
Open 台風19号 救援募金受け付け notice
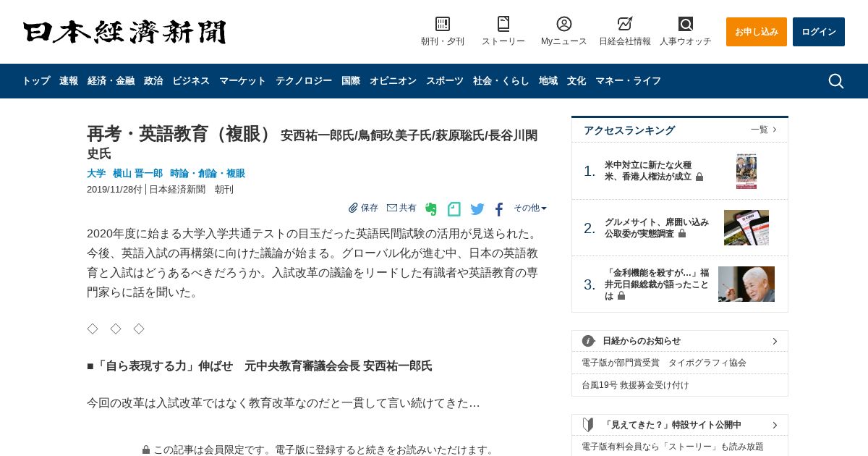pyautogui.click(x=635, y=385)
